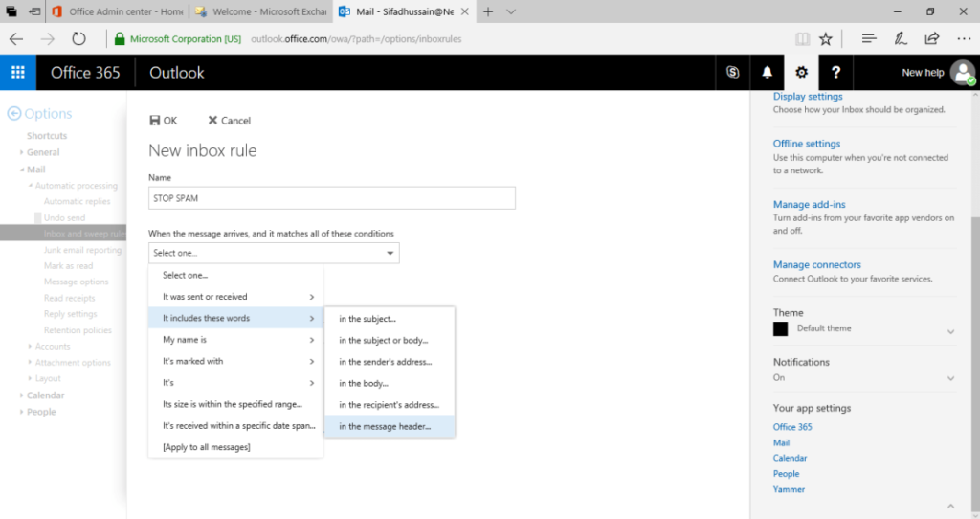Refresh the page with reload icon
980x519 pixels.
78,38
